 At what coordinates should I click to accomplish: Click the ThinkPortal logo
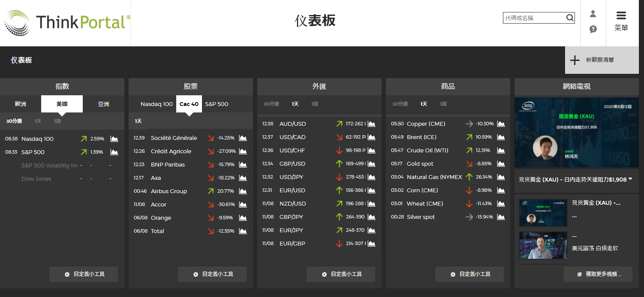click(x=67, y=22)
